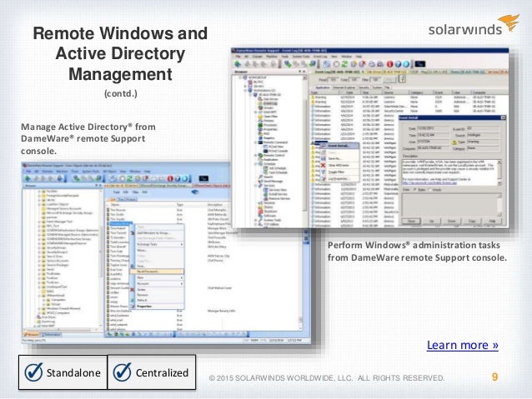Pin the Browser panel in Event Log window
The width and height of the screenshot is (532, 399).
(299, 72)
